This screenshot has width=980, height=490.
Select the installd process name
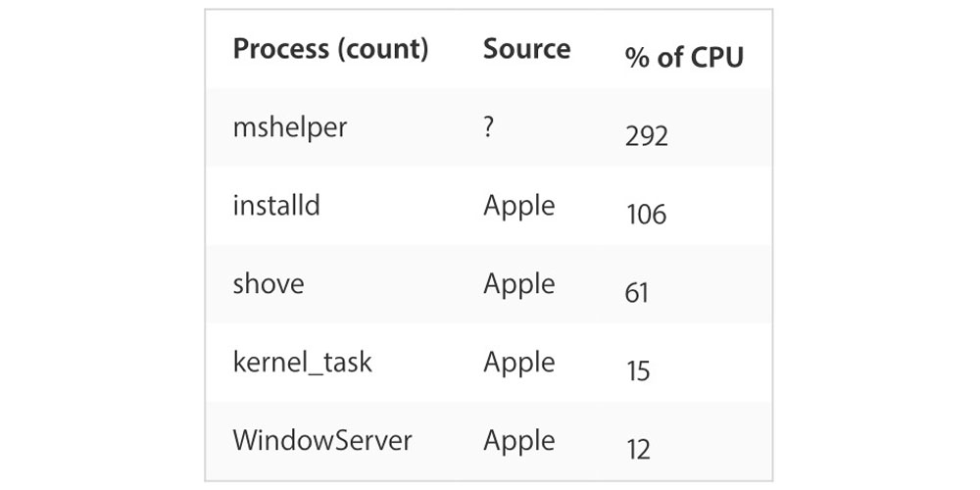(276, 206)
